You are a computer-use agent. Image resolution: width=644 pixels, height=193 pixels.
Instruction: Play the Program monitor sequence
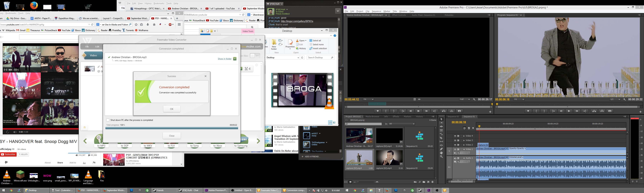(x=569, y=111)
